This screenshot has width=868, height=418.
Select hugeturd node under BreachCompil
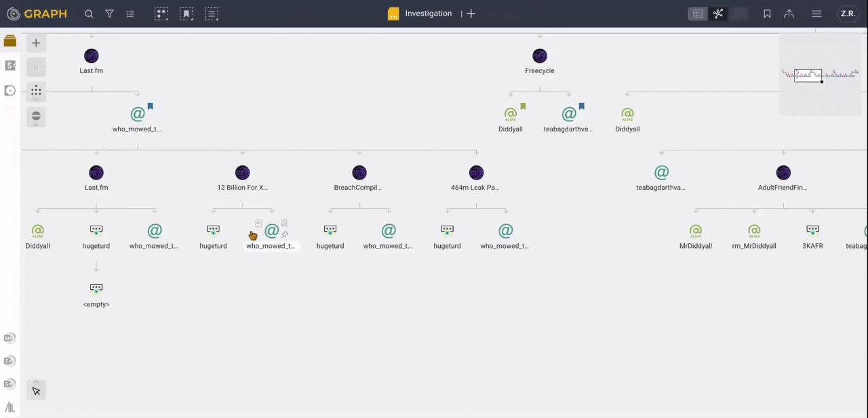pyautogui.click(x=330, y=230)
